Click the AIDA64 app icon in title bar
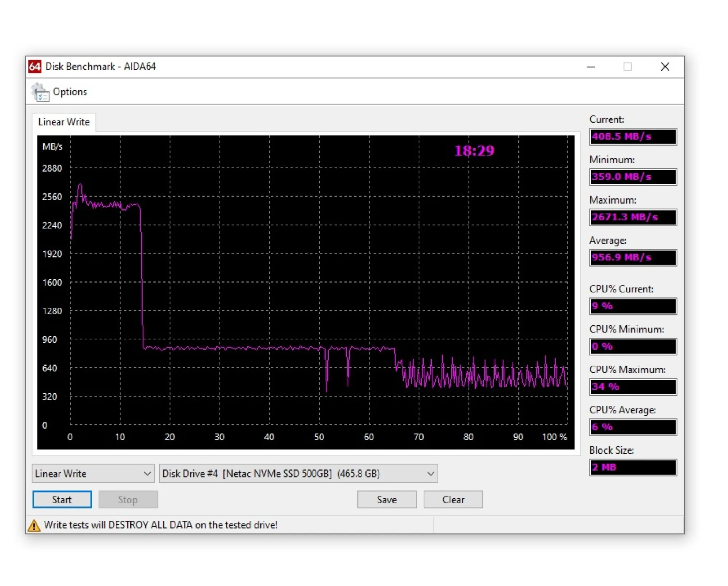 [35, 67]
